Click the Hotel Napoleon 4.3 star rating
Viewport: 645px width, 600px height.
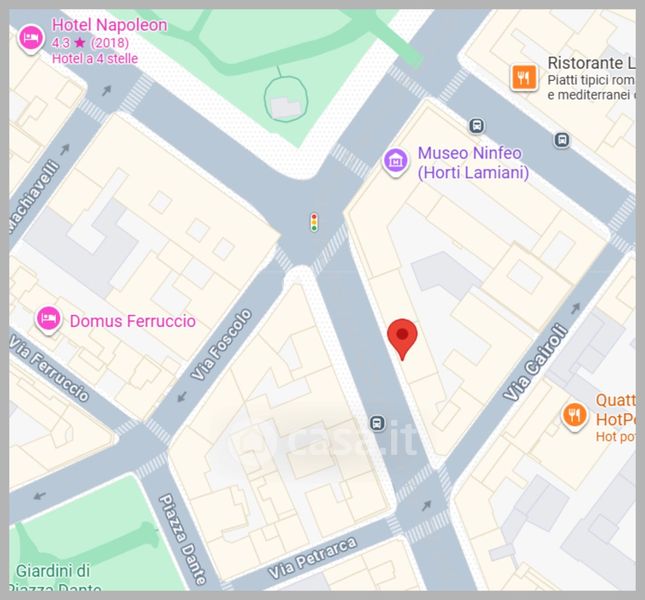[x=90, y=43]
